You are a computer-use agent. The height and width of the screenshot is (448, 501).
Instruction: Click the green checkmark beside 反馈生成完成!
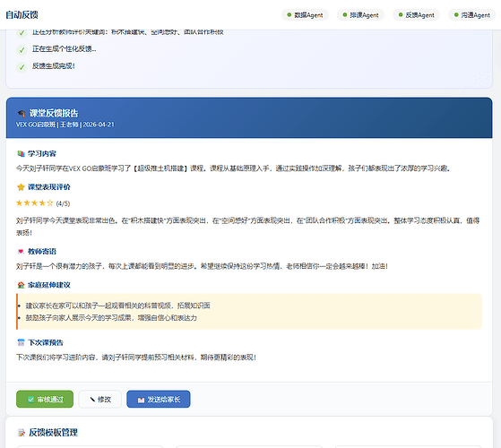(22, 67)
